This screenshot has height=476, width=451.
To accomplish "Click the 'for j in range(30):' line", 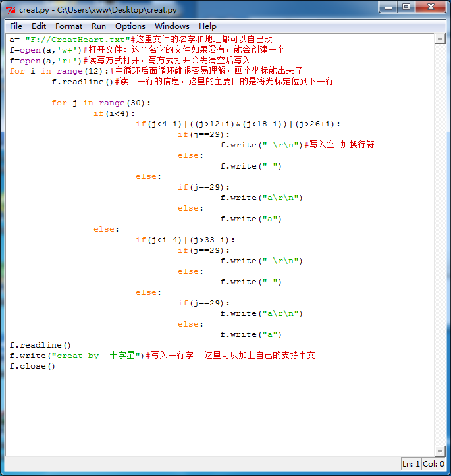I will pos(101,103).
